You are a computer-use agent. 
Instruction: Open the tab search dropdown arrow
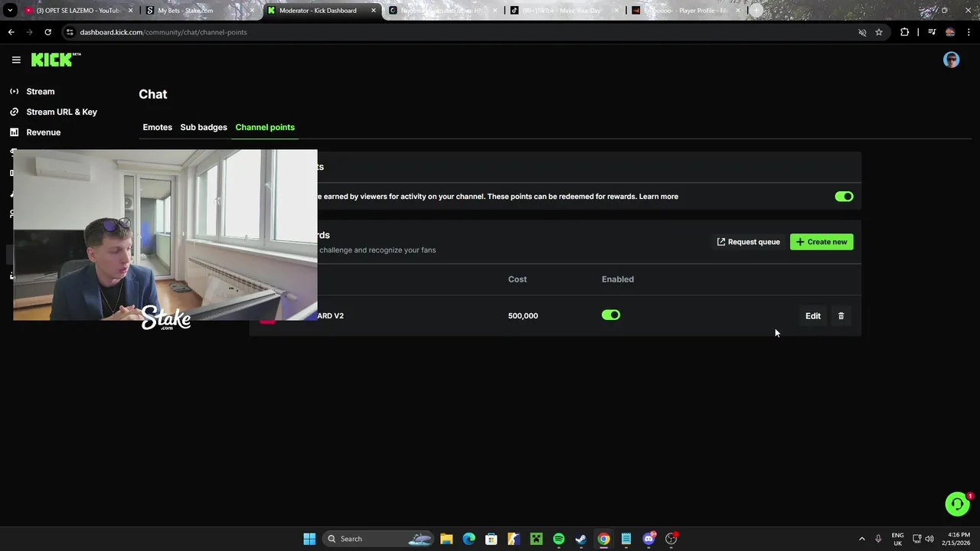(x=10, y=11)
